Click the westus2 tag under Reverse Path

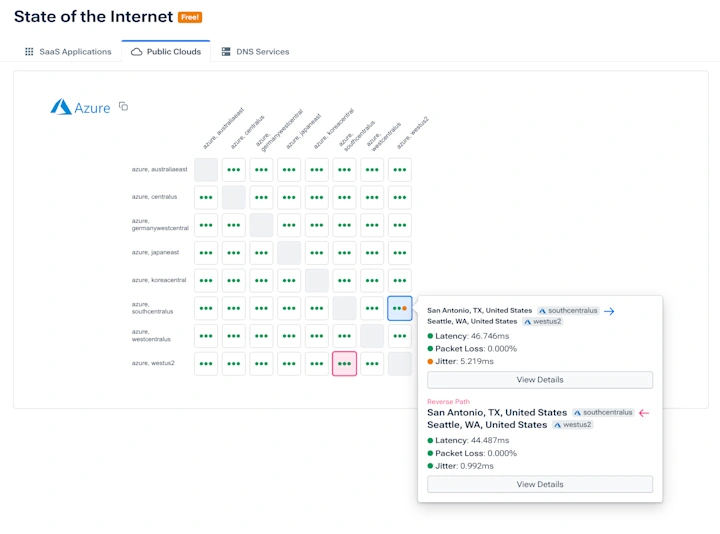tap(573, 425)
